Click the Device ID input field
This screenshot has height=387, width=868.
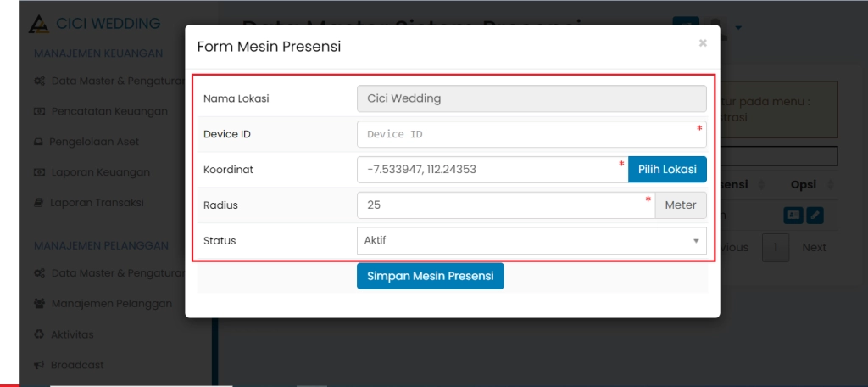click(526, 134)
